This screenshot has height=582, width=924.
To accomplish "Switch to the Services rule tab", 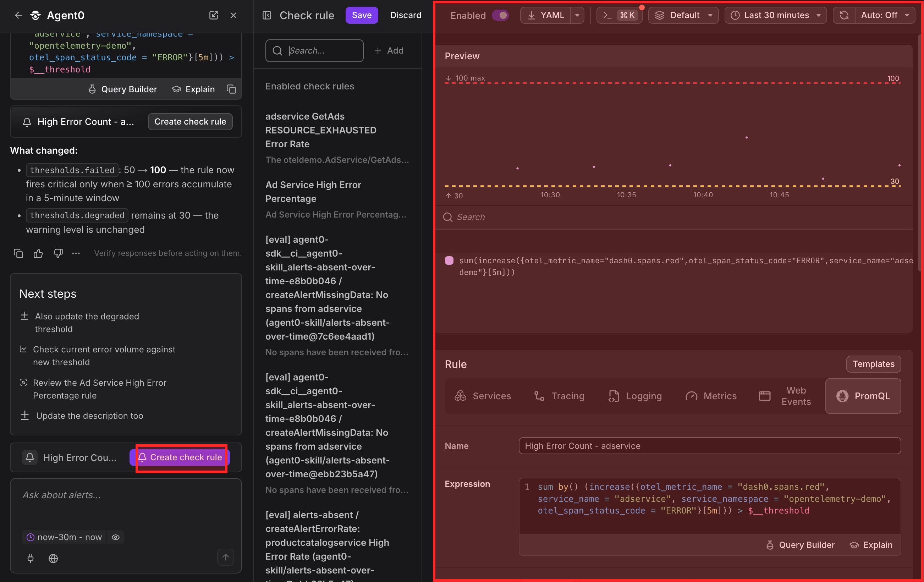I will [x=483, y=396].
